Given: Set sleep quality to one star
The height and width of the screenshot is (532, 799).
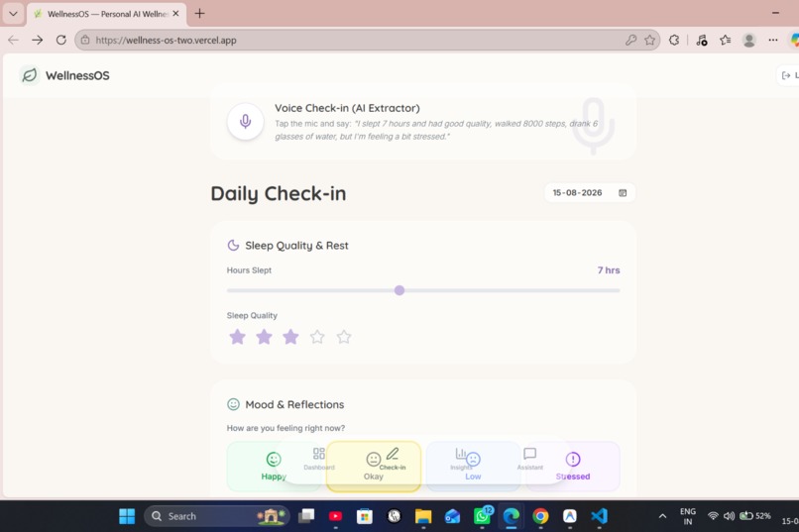Looking at the screenshot, I should coord(238,337).
